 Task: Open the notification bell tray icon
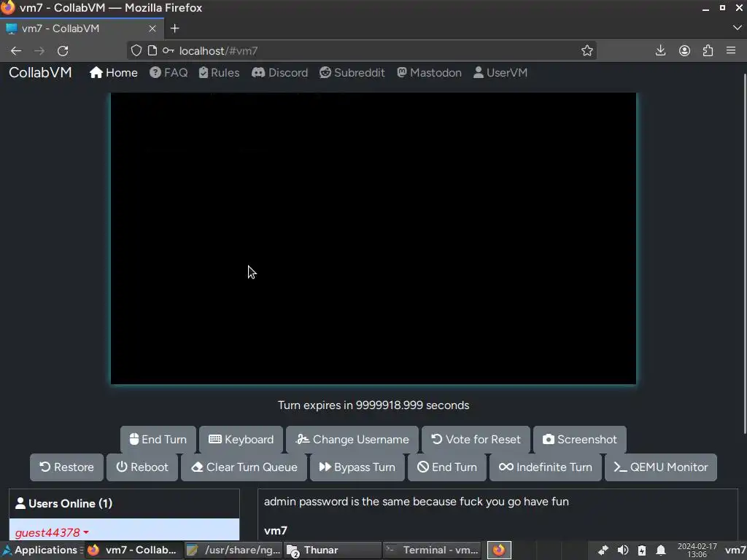661,551
